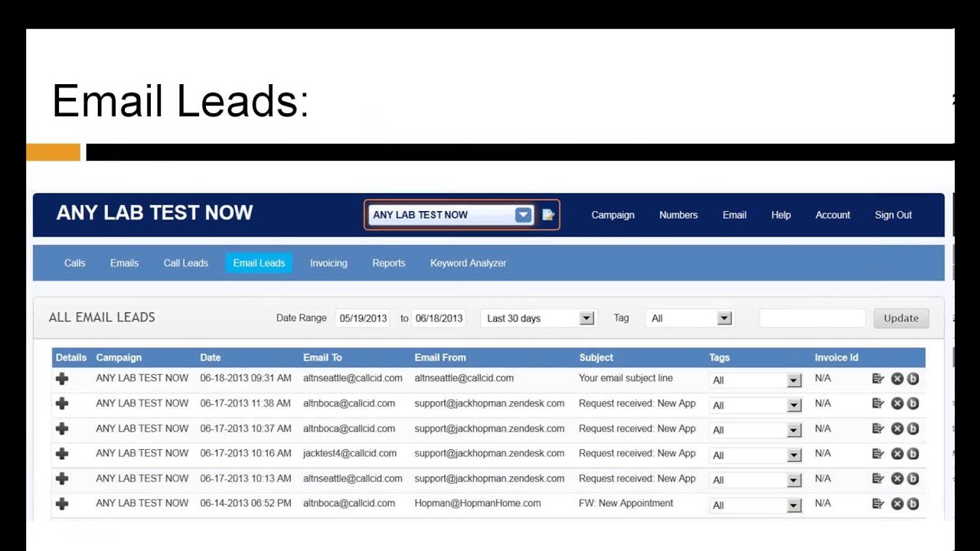Open the Help menu
Screen dimensions: 980x551
coord(781,215)
